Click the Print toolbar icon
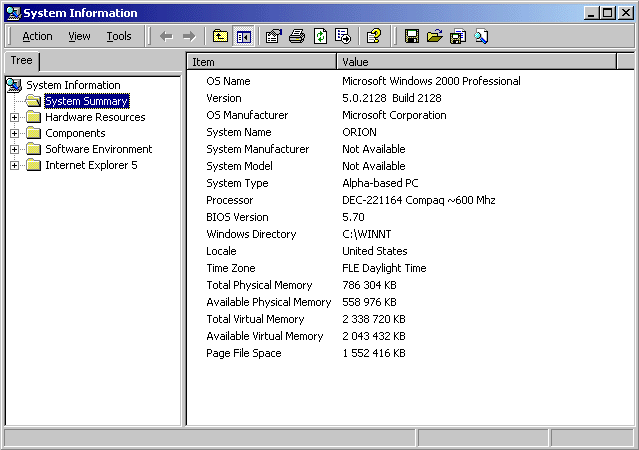639x450 pixels. (x=297, y=36)
